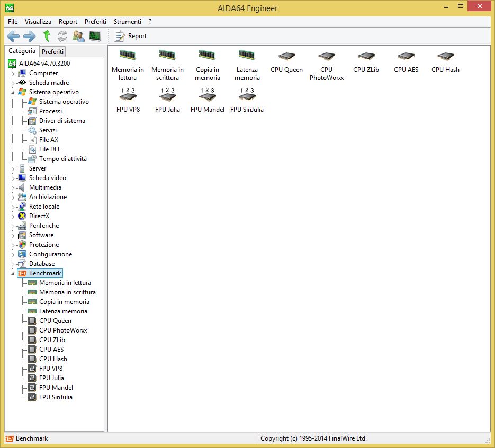Switch to the Preferiti tab

(x=53, y=51)
